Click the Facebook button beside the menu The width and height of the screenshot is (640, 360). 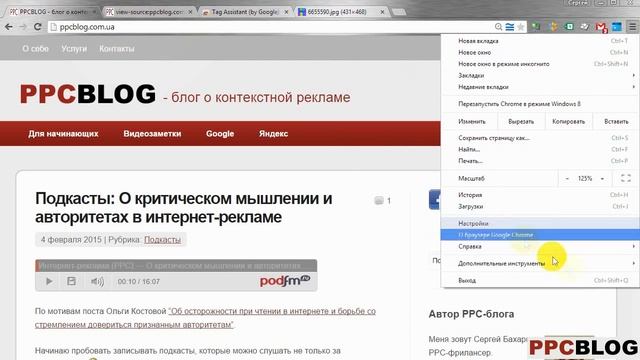[434, 200]
